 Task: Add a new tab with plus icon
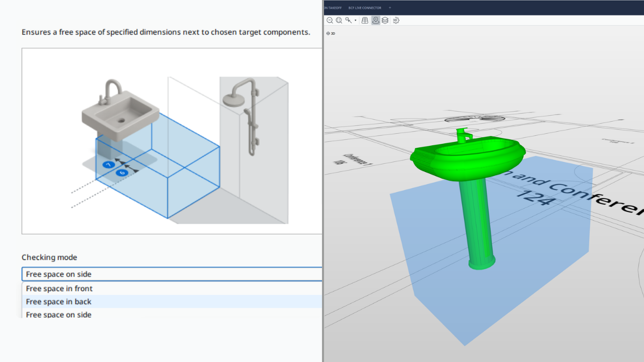coord(389,8)
